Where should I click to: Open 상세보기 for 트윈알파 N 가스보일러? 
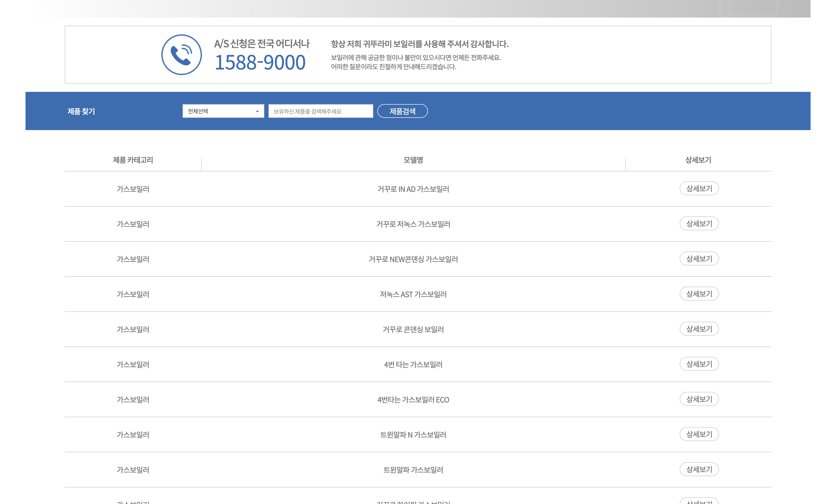[699, 434]
